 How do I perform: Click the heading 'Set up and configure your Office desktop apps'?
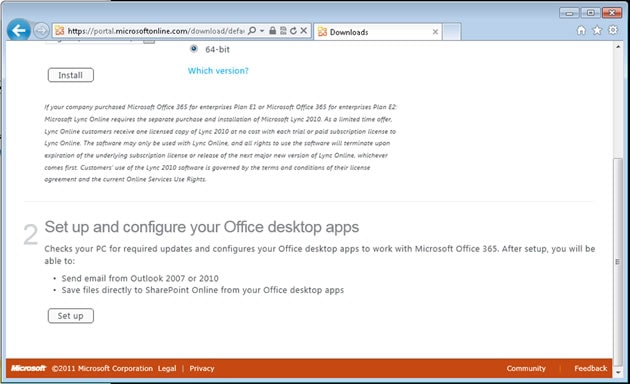[202, 227]
